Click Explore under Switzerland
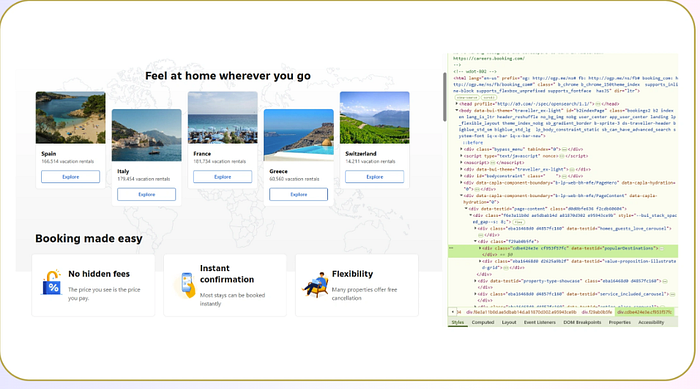Image resolution: width=700 pixels, height=389 pixels. pyautogui.click(x=375, y=177)
